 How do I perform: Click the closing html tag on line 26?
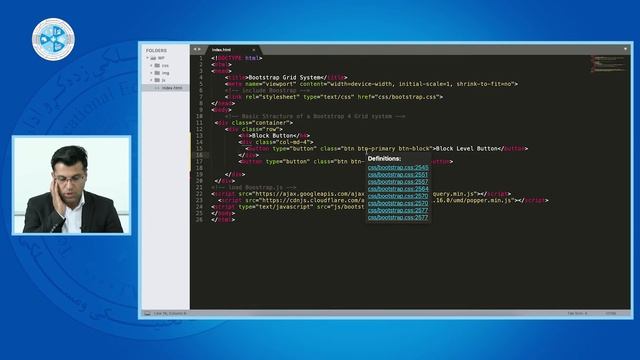click(x=223, y=220)
